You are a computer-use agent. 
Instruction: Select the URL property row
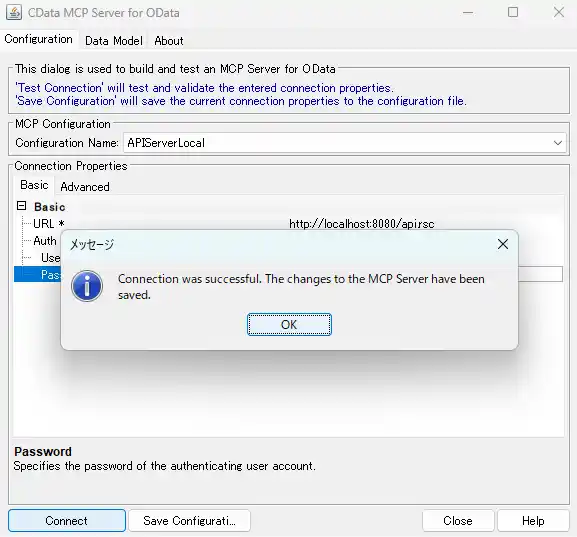coord(288,224)
